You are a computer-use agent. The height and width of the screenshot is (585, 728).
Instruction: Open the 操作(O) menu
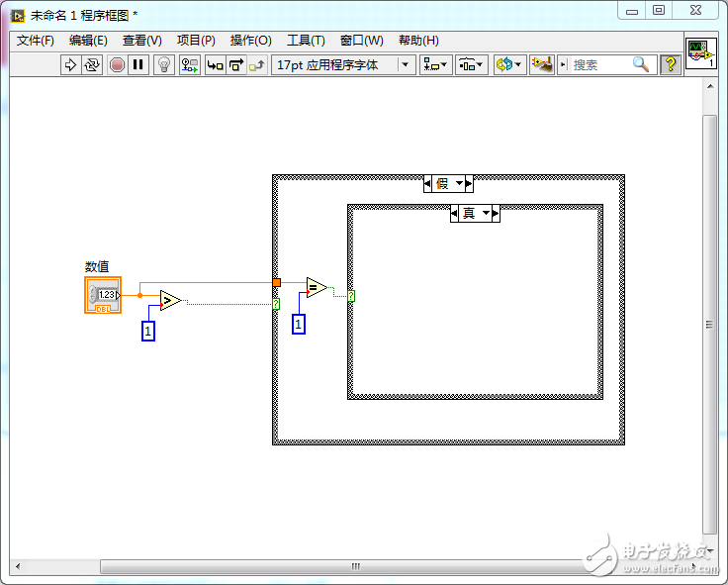(x=250, y=41)
